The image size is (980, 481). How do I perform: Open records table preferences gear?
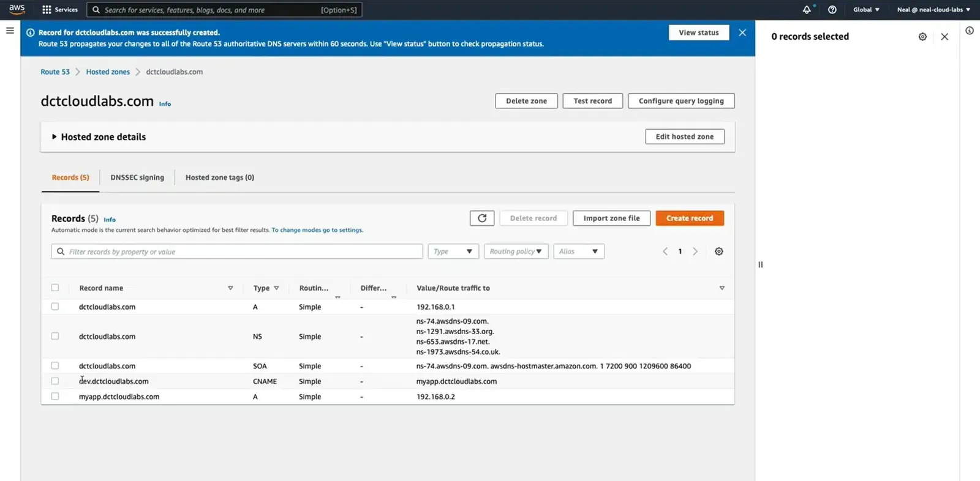pos(719,252)
